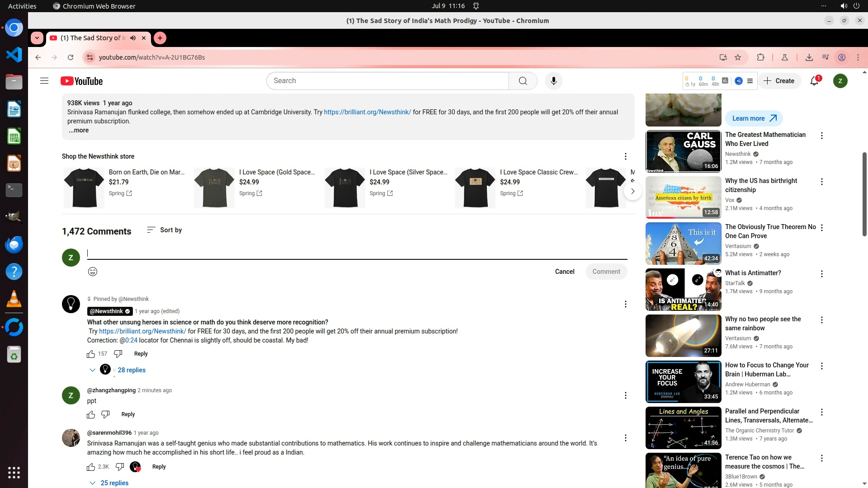Like the Newsthink pinned comment
The width and height of the screenshot is (868, 488).
(91, 354)
